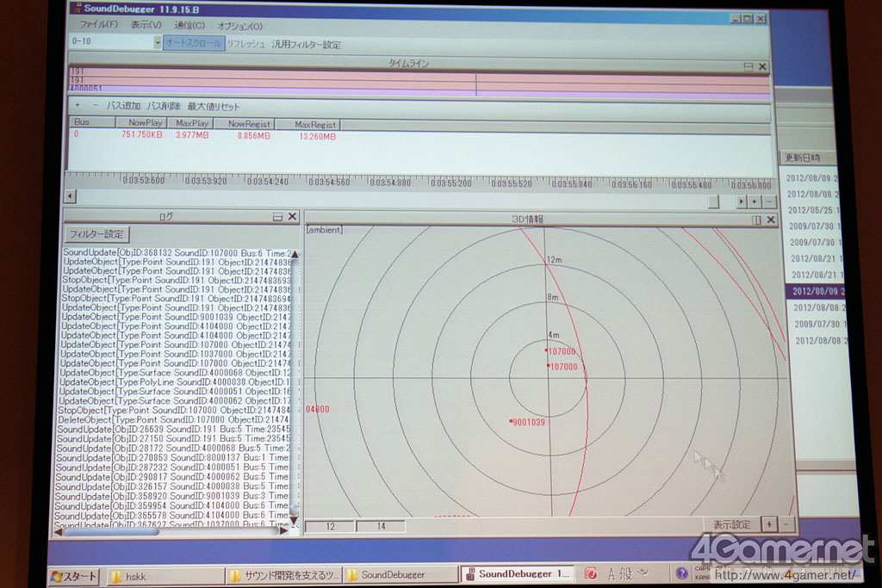882x588 pixels.
Task: Dock or float the ログ panel
Action: [x=277, y=216]
